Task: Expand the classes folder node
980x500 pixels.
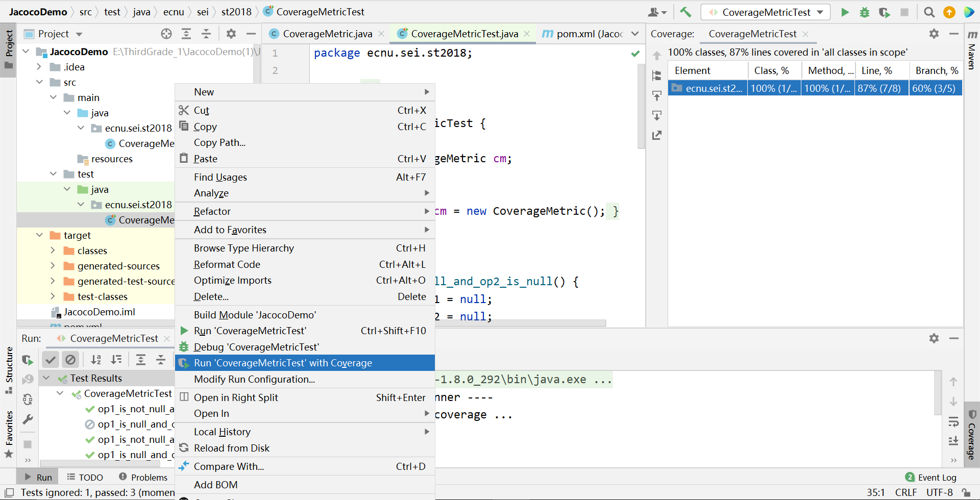Action: (x=53, y=251)
